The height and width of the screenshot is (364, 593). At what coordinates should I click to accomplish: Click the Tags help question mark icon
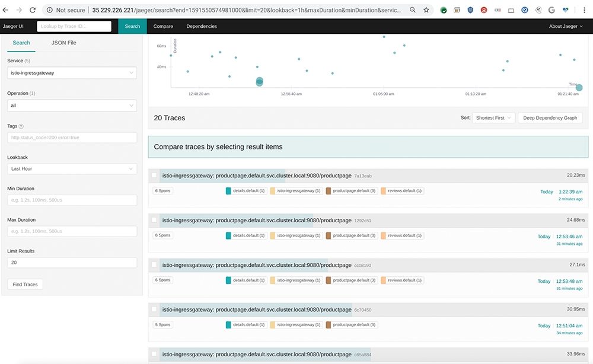[x=21, y=126]
